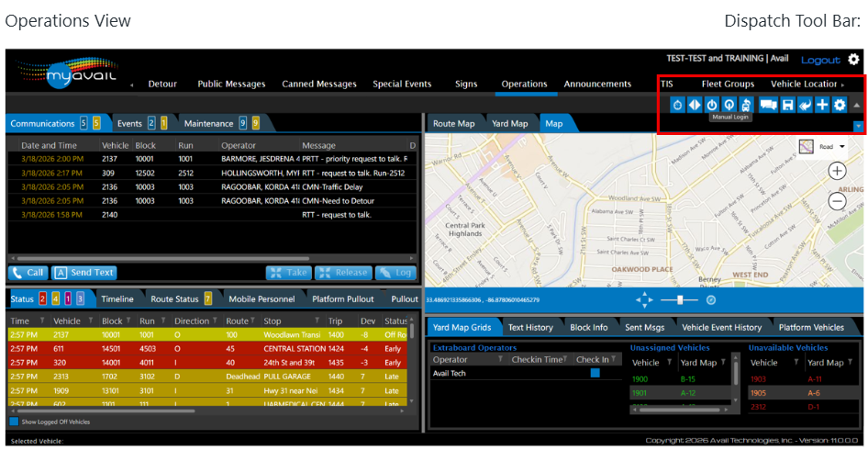
Task: Zoom in on the map
Action: coord(837,171)
